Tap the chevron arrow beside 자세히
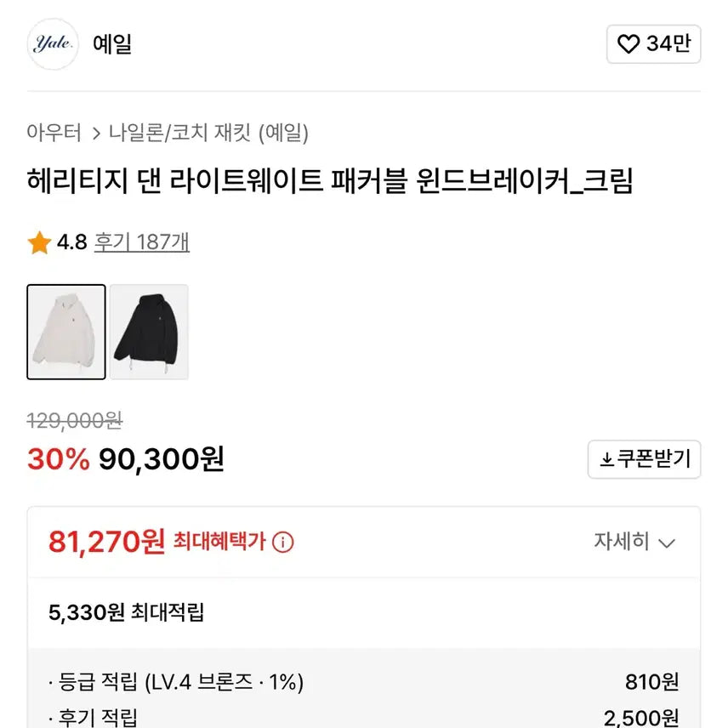The image size is (728, 728). tap(668, 543)
